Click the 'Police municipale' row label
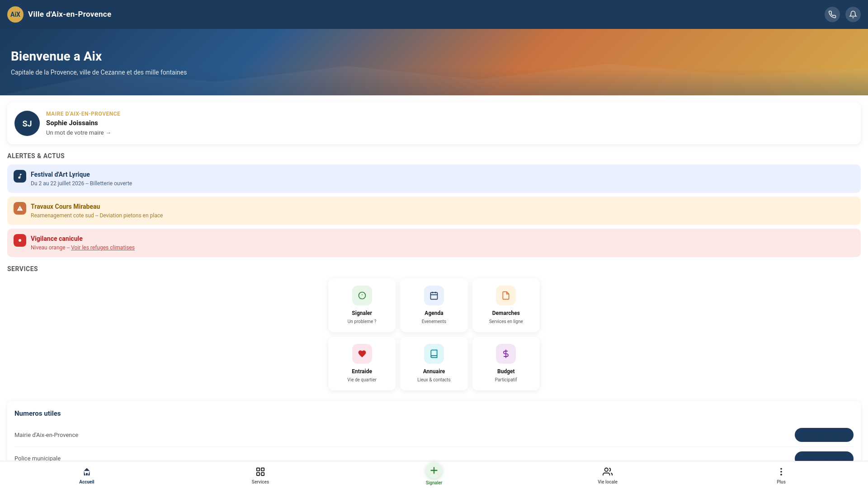Image resolution: width=868 pixels, height=488 pixels. (x=38, y=458)
